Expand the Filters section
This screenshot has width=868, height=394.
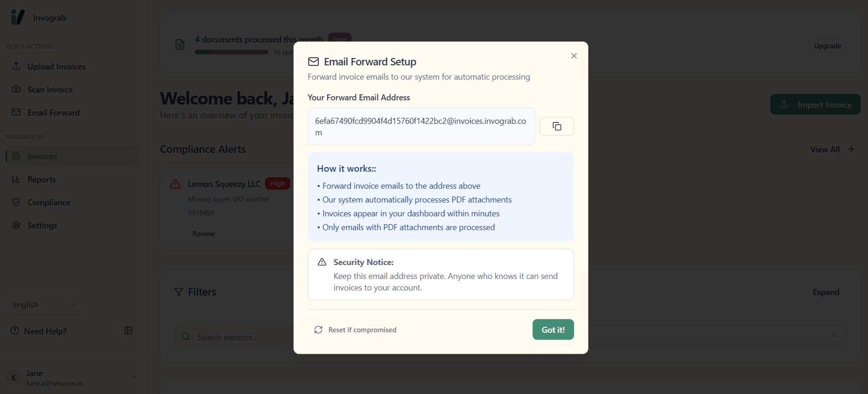(x=826, y=292)
